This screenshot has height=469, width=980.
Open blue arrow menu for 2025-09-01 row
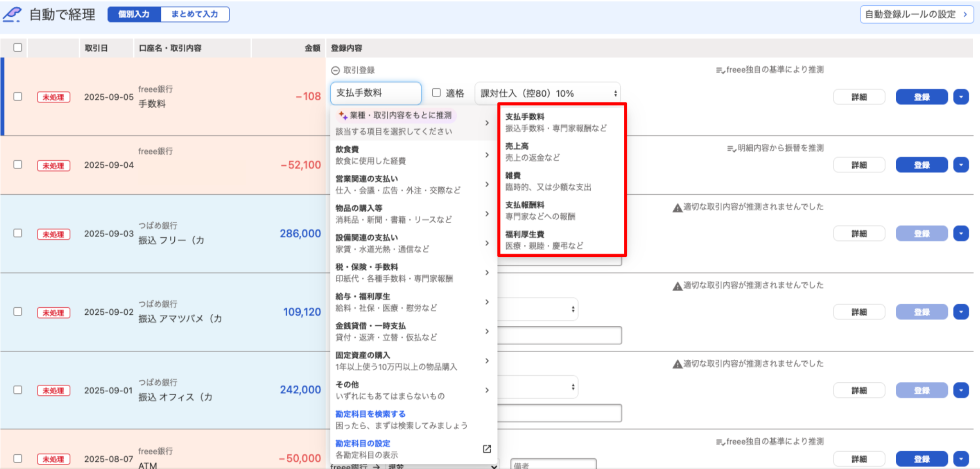point(961,390)
